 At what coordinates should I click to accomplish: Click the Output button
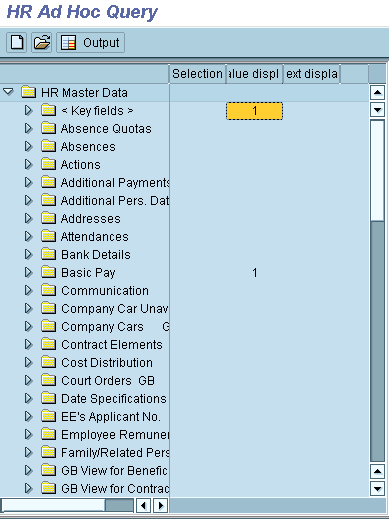pyautogui.click(x=91, y=42)
